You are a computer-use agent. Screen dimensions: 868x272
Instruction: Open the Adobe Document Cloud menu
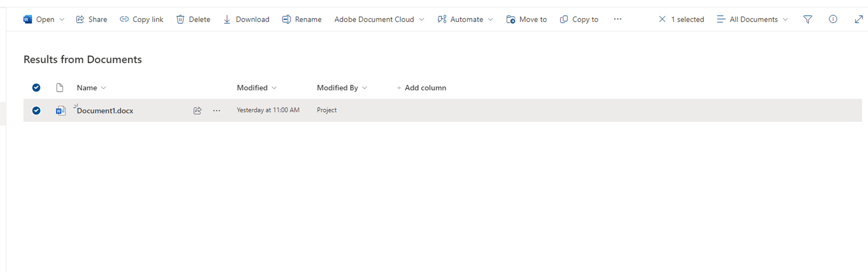(x=379, y=20)
